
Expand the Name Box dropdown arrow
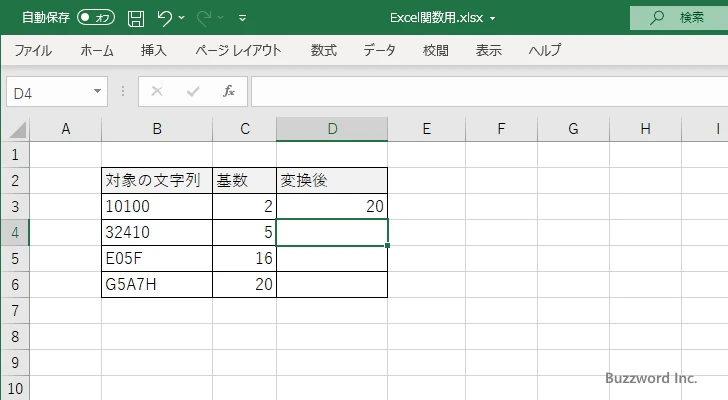click(98, 91)
